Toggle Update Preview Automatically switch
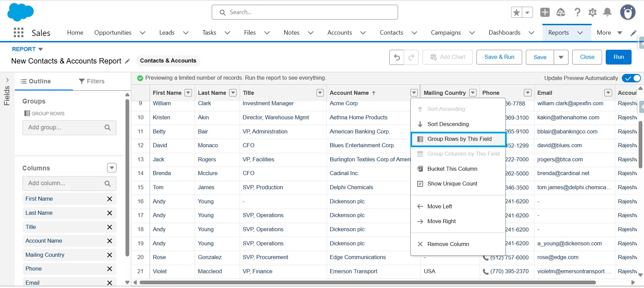Image resolution: width=644 pixels, height=288 pixels. pyautogui.click(x=631, y=78)
